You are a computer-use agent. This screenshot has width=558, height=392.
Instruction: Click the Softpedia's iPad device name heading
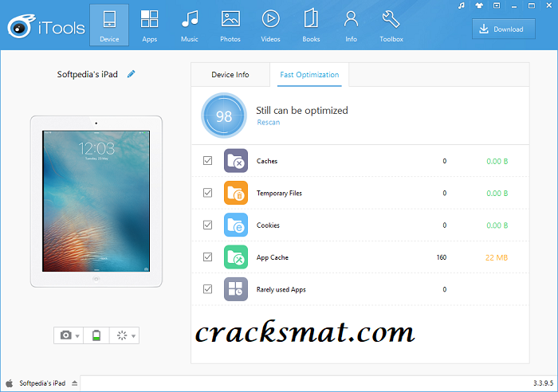point(87,74)
